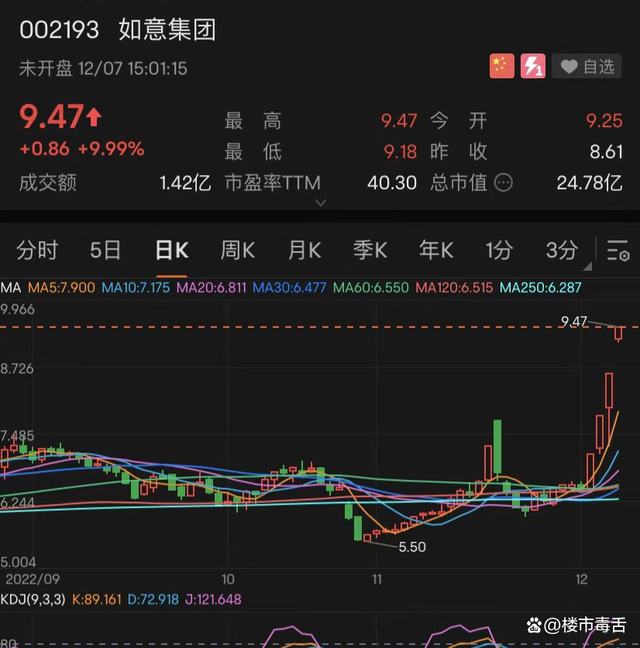Open chart settings icon
This screenshot has width=640, height=648.
618,250
